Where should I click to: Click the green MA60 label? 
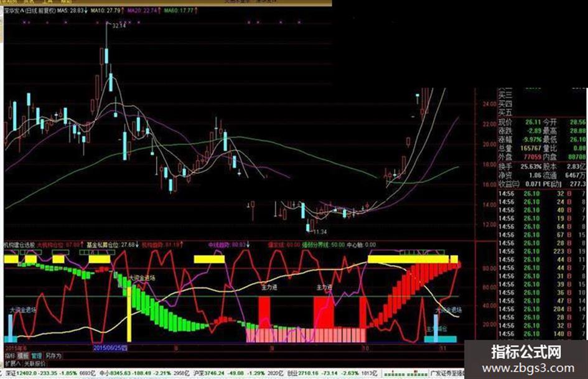(x=180, y=11)
